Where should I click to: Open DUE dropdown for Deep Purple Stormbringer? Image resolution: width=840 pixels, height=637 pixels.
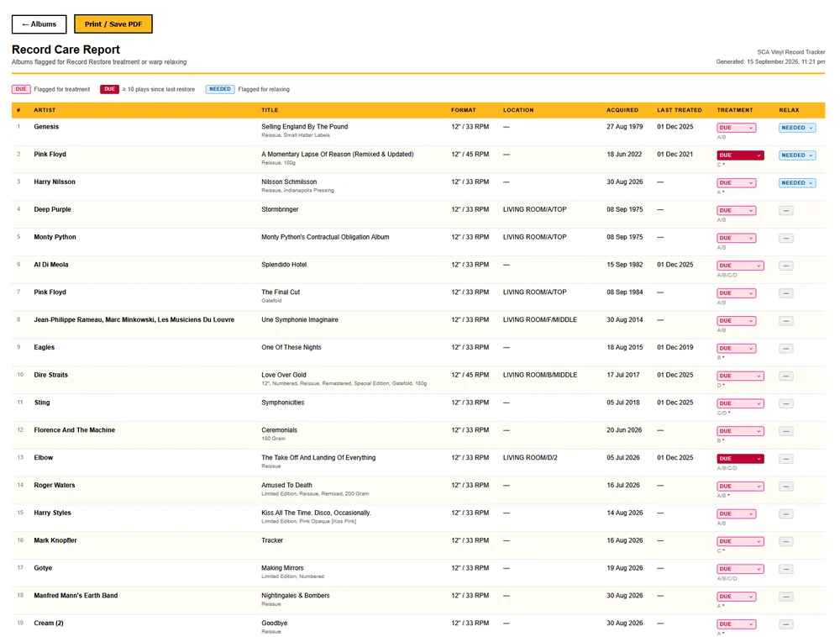click(736, 211)
